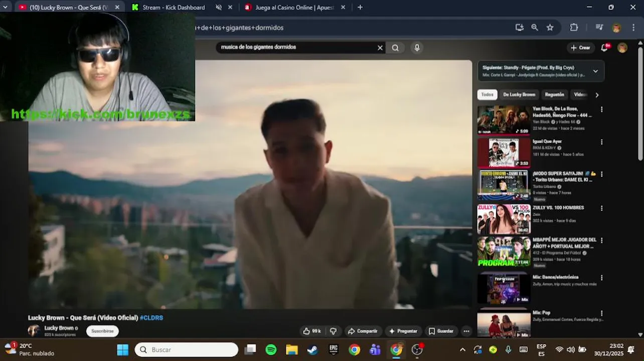644x361 pixels.
Task: Open Chrome three-dot menu
Action: coord(634,28)
